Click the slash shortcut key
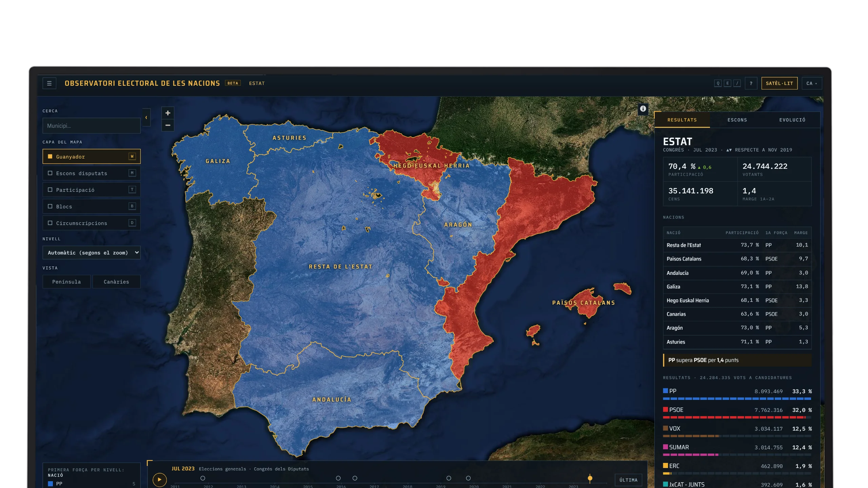Screen dimensions: 868x488 (x=737, y=83)
